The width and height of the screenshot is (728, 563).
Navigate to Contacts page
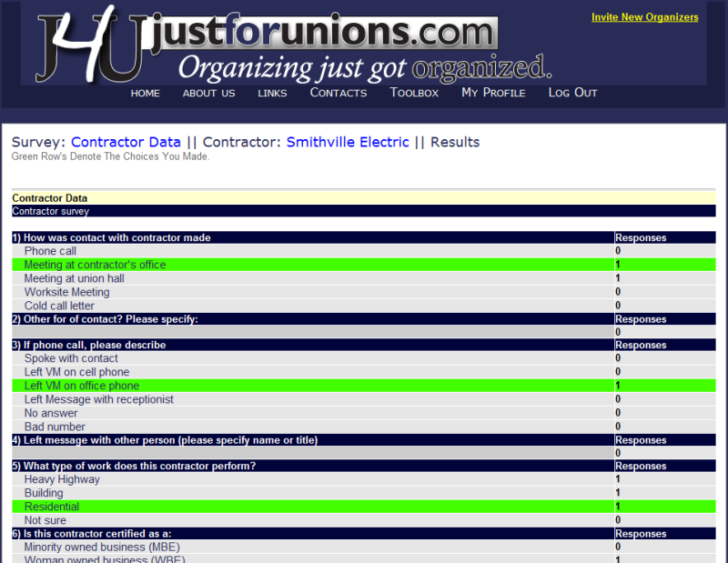point(338,93)
